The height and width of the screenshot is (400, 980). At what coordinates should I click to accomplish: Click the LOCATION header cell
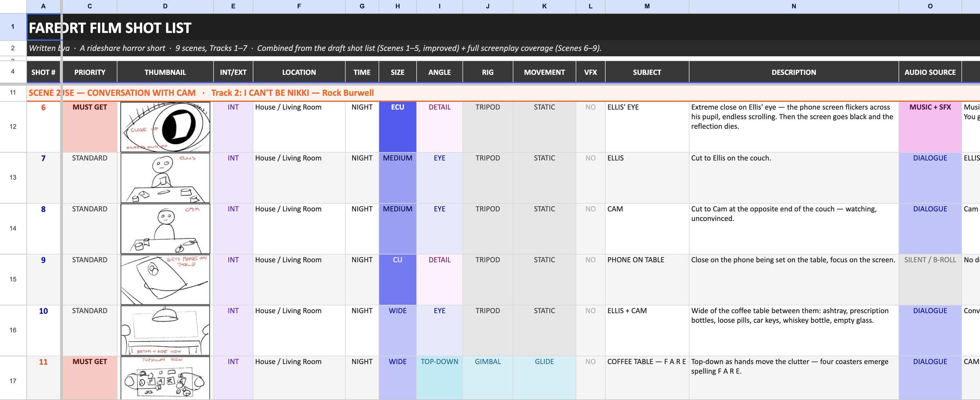point(299,72)
